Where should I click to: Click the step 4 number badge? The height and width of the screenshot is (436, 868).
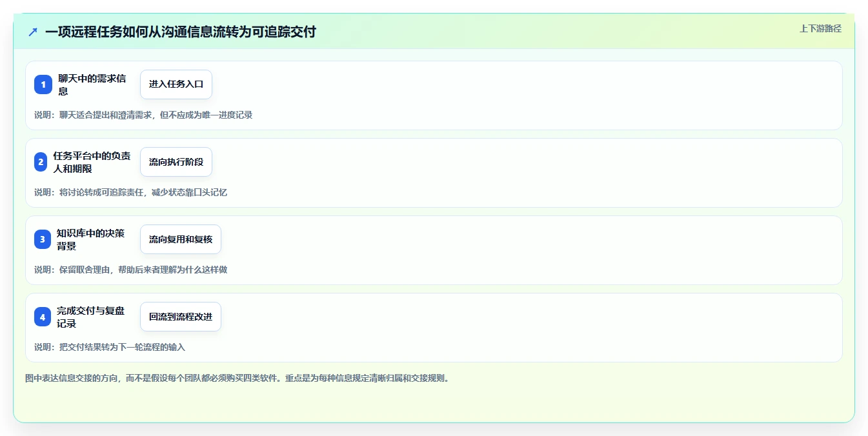(x=43, y=317)
